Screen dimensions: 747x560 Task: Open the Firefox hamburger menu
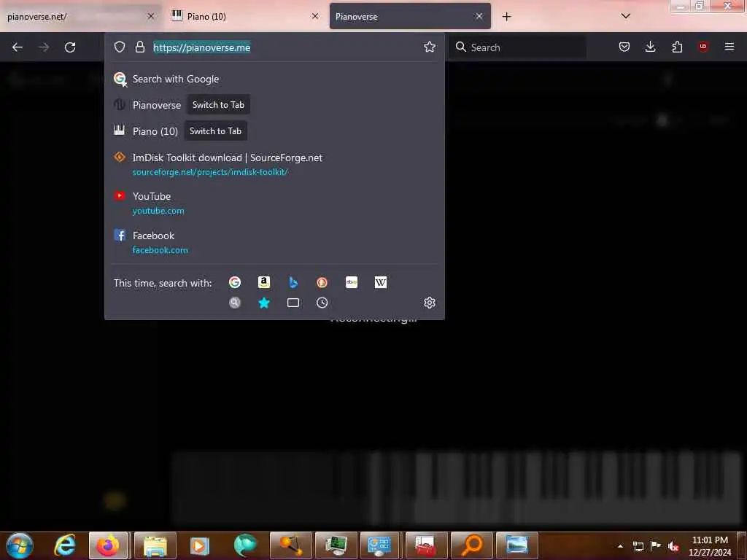(x=729, y=47)
